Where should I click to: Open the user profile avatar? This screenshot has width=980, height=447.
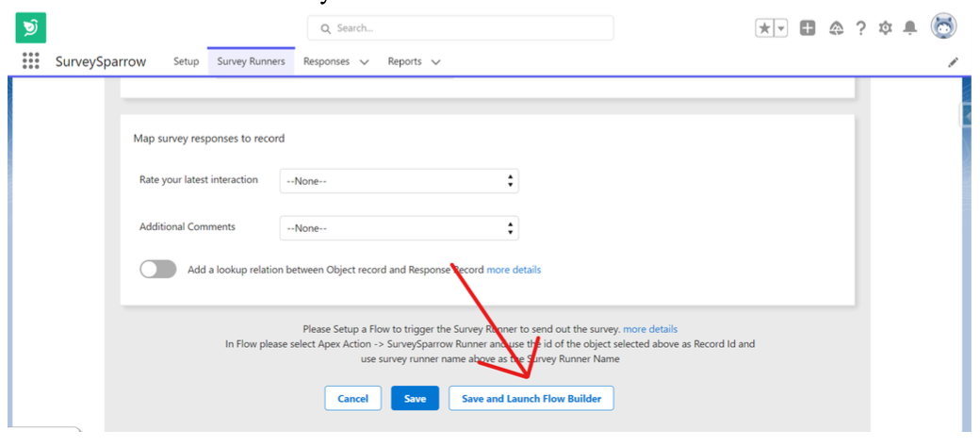(x=943, y=27)
